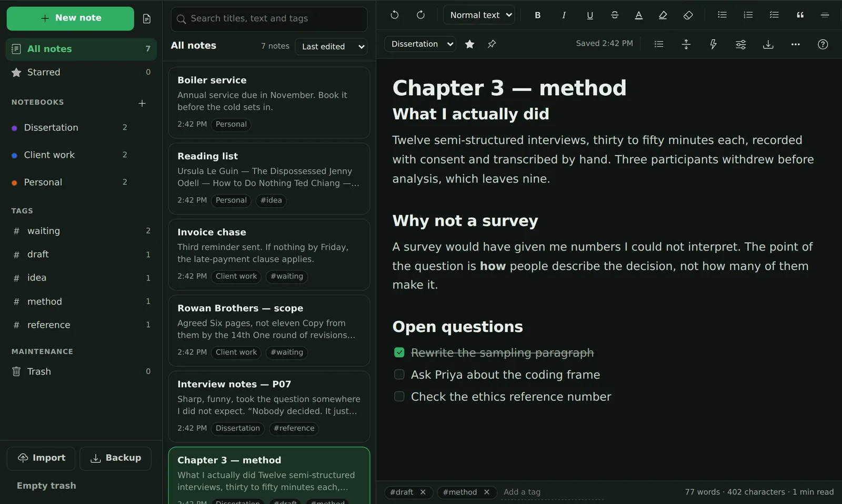Check Ask Priya about the coding frame
Screen dimensions: 842x504
(x=399, y=375)
